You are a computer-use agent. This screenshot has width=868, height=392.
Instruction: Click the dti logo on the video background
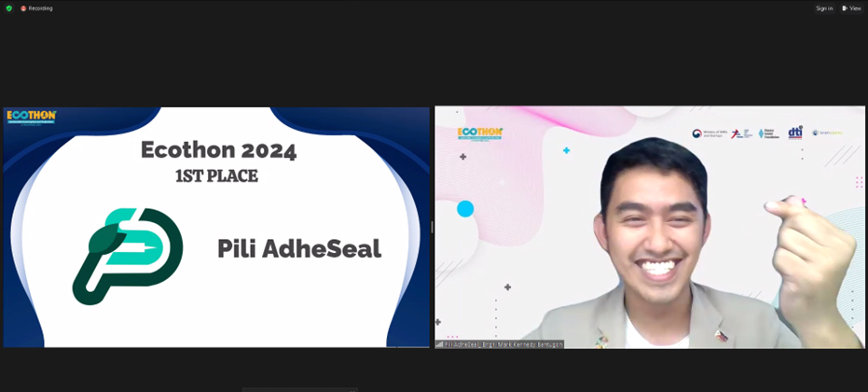(795, 133)
